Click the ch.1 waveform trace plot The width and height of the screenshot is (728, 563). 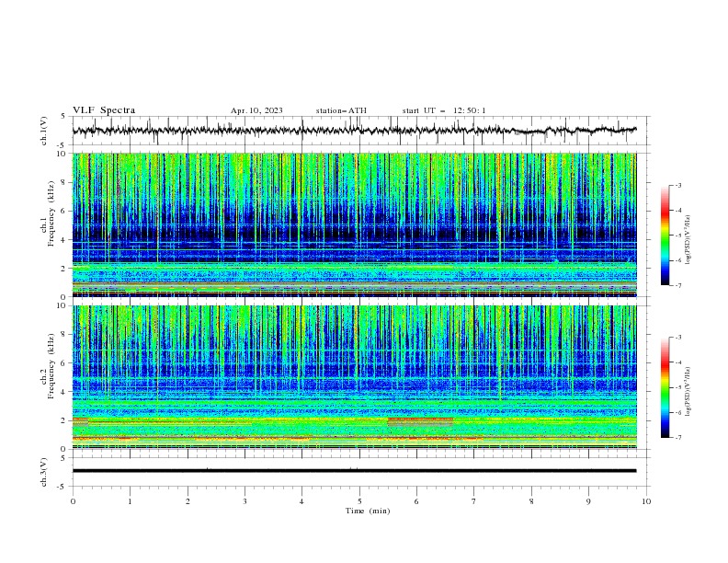pyautogui.click(x=355, y=131)
